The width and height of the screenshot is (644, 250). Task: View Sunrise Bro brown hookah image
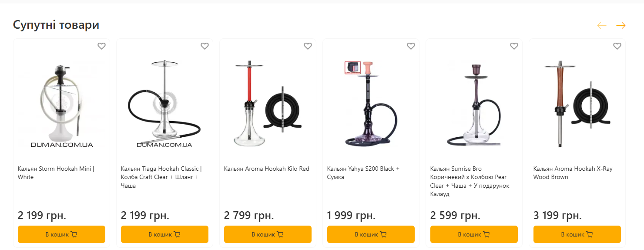tap(474, 104)
